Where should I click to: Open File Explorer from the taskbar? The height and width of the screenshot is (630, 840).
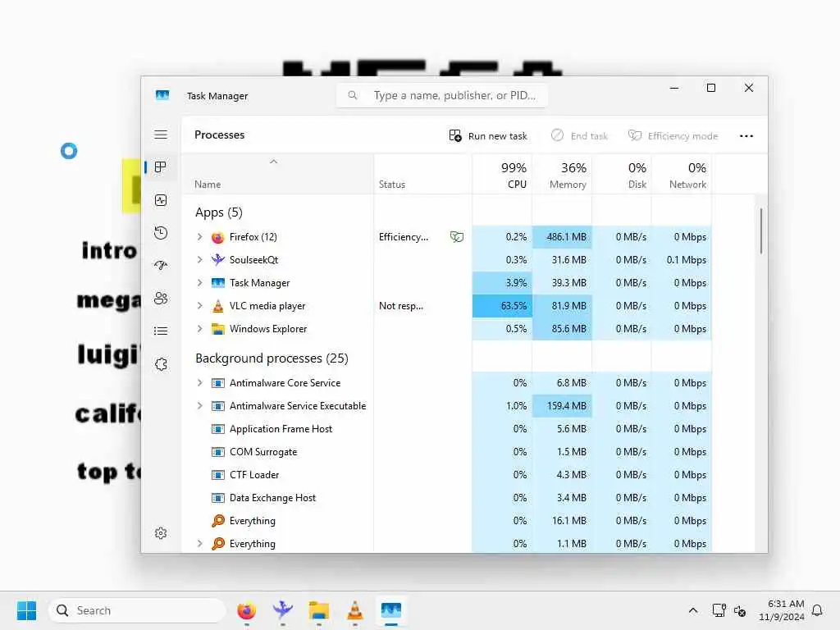click(319, 610)
